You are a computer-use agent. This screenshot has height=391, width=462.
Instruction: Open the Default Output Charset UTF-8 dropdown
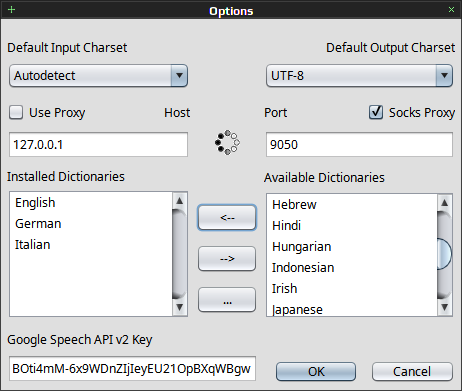click(x=359, y=76)
